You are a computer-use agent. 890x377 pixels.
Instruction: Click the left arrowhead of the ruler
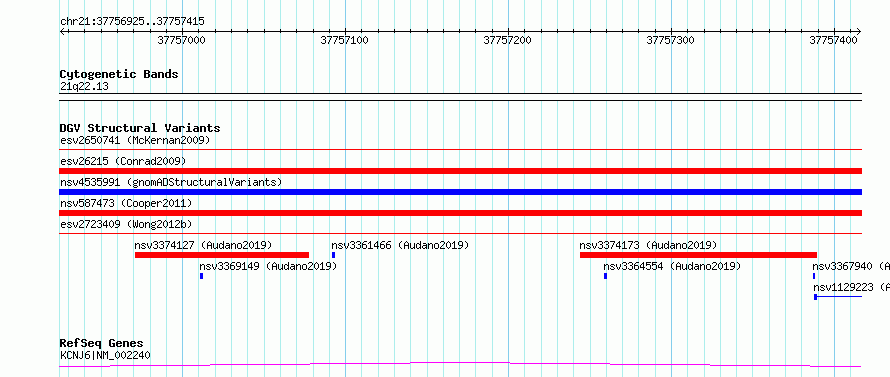tap(62, 32)
